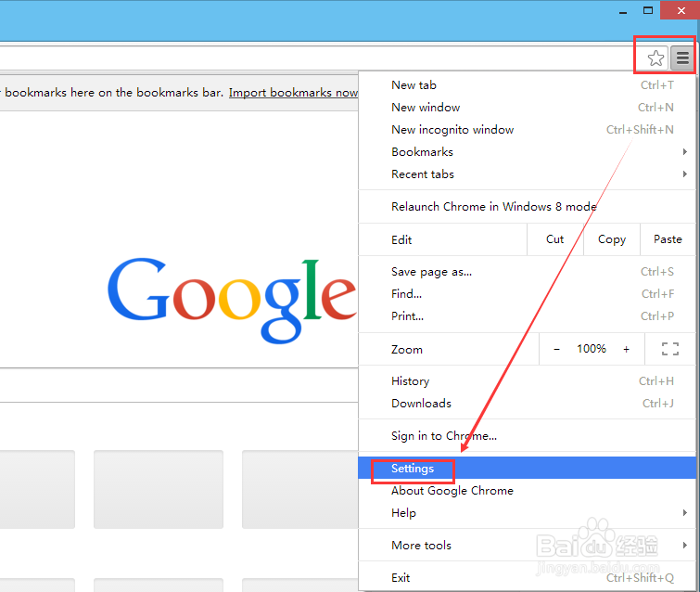Click the Google search input box

coord(179,385)
